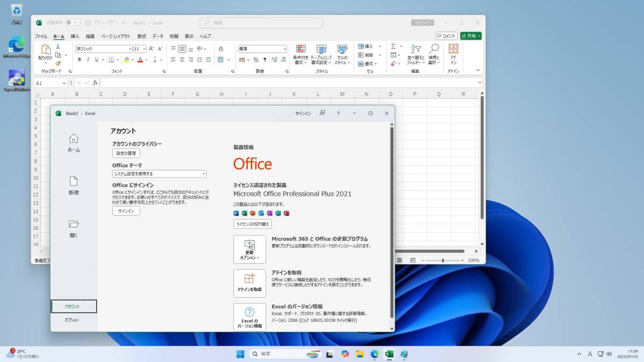644x362 pixels.
Task: Open the font size dropdown in Book1
Action: click(144, 49)
